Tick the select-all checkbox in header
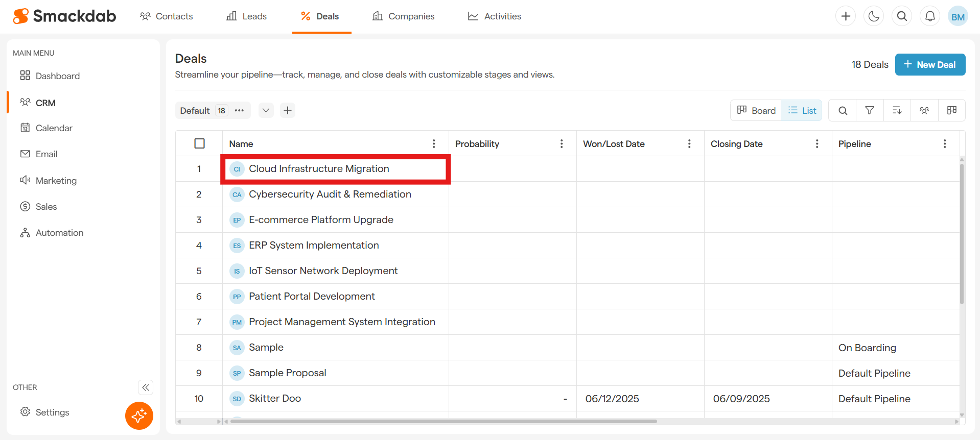The image size is (980, 440). point(199,143)
